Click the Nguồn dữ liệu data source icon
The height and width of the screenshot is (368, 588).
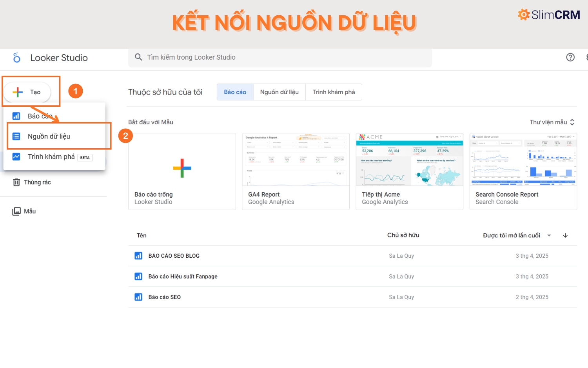(16, 137)
